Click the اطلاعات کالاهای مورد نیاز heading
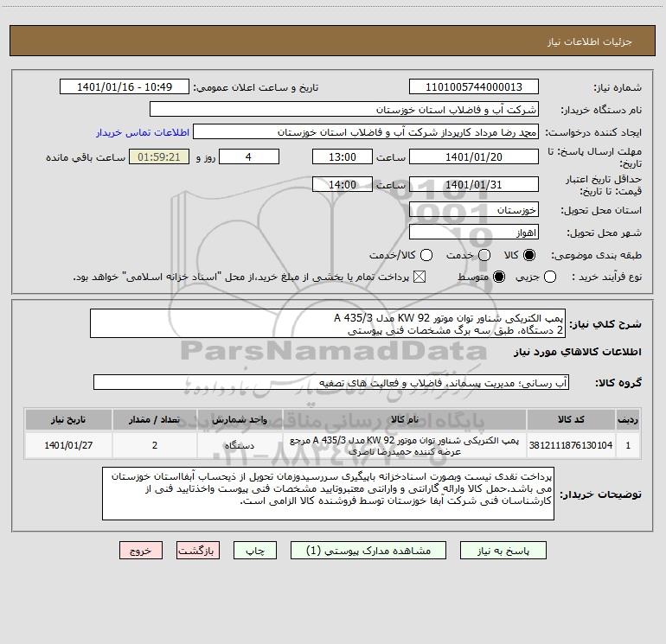This screenshot has height=644, width=666. pyautogui.click(x=577, y=352)
